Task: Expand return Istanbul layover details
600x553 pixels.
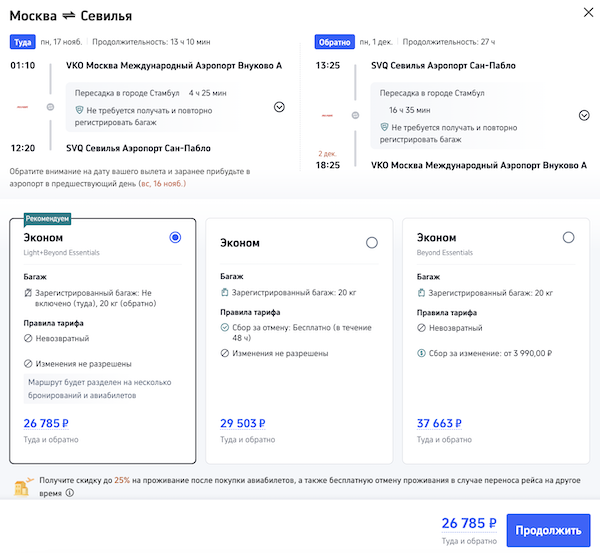Action: tap(584, 115)
